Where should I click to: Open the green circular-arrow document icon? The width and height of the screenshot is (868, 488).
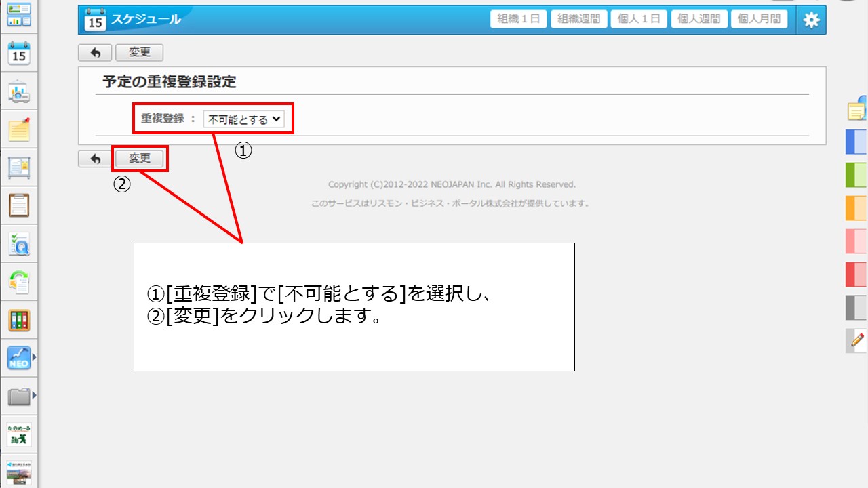[x=19, y=281]
